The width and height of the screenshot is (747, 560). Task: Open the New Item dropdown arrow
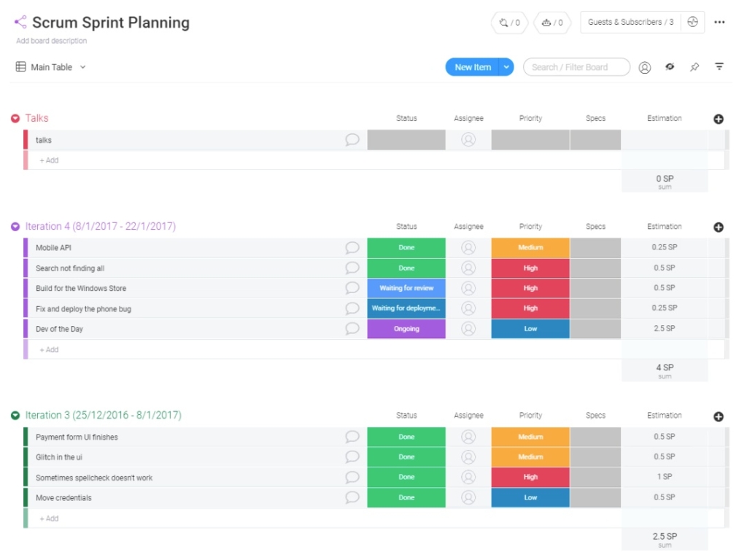506,66
